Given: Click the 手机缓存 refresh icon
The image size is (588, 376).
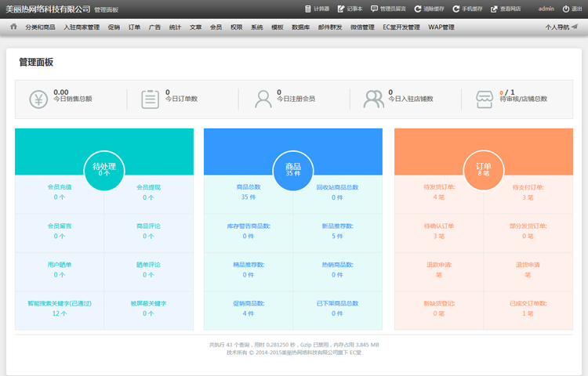Looking at the screenshot, I should [456, 9].
